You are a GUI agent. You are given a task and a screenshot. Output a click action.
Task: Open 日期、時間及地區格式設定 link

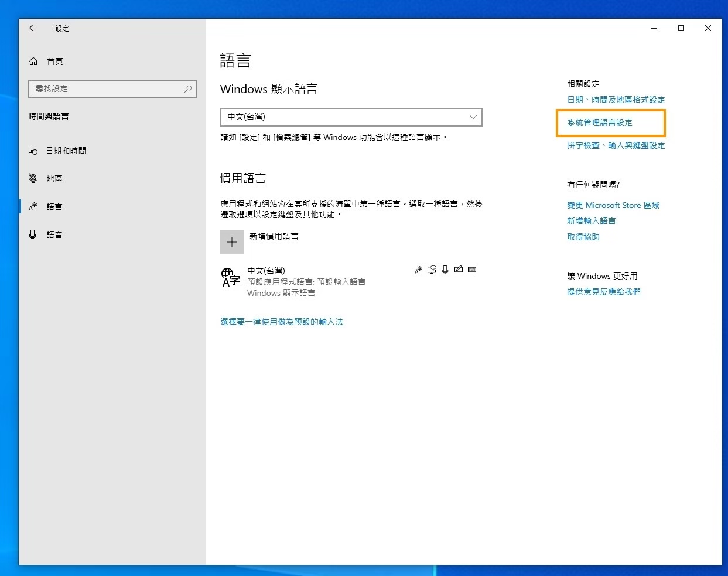(616, 100)
